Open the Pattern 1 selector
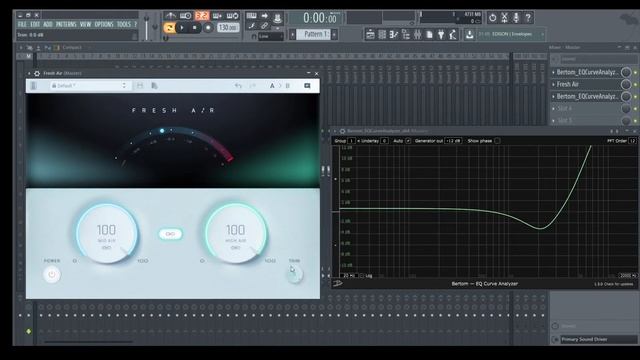The height and width of the screenshot is (360, 640). 313,34
